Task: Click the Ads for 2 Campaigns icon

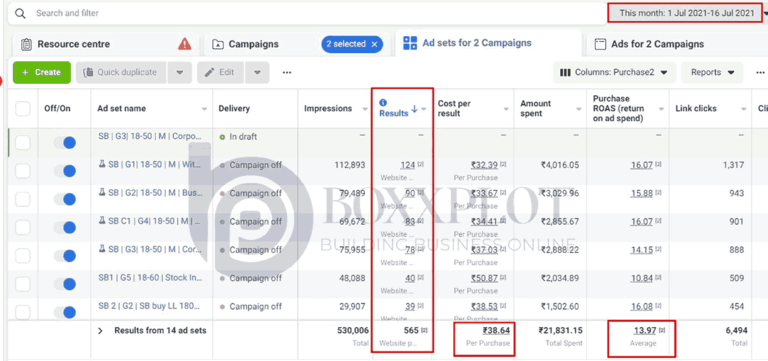Action: tap(600, 44)
